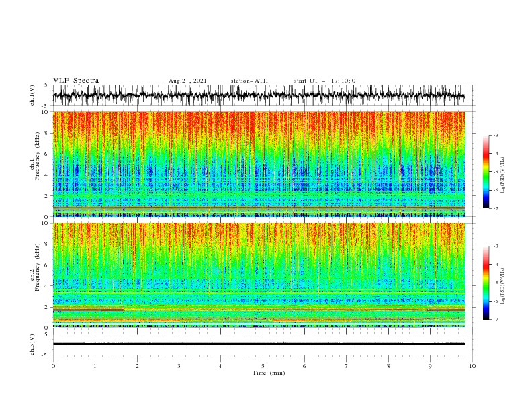Click the '-3' label on ch.1 color bar

(496, 135)
